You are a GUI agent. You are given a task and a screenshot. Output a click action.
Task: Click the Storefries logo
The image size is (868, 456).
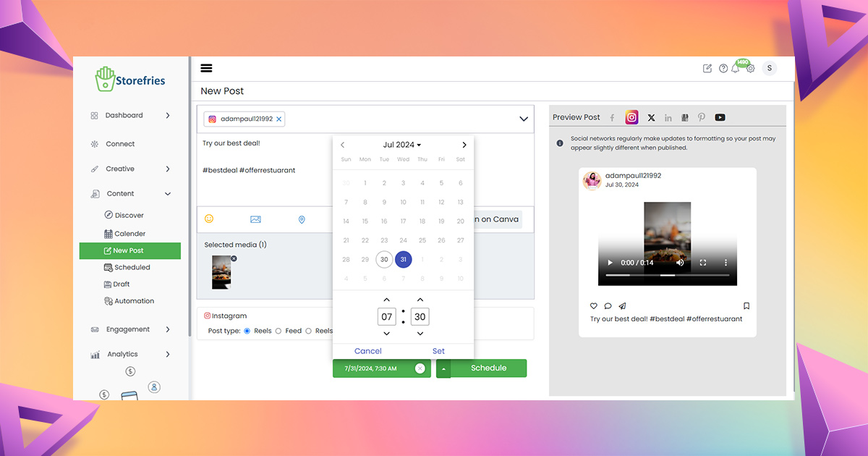pyautogui.click(x=130, y=79)
